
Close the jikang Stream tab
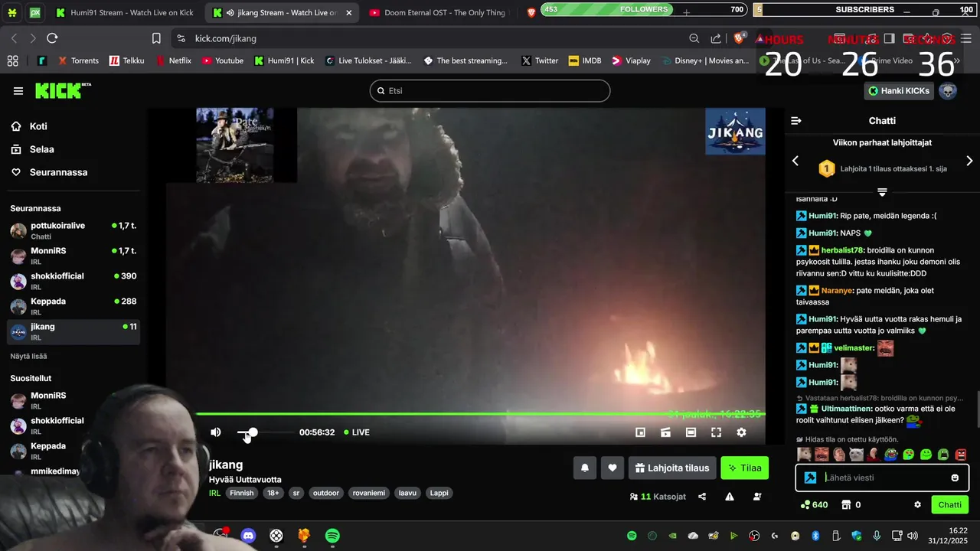click(x=349, y=13)
